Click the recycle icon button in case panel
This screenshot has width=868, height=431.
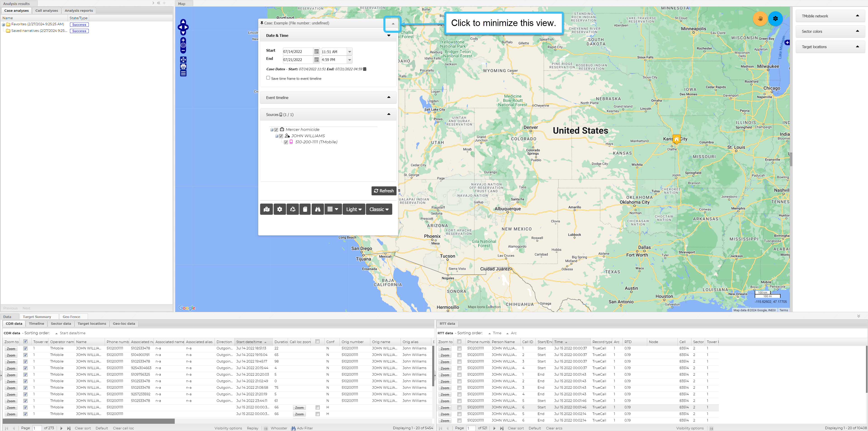[292, 209]
